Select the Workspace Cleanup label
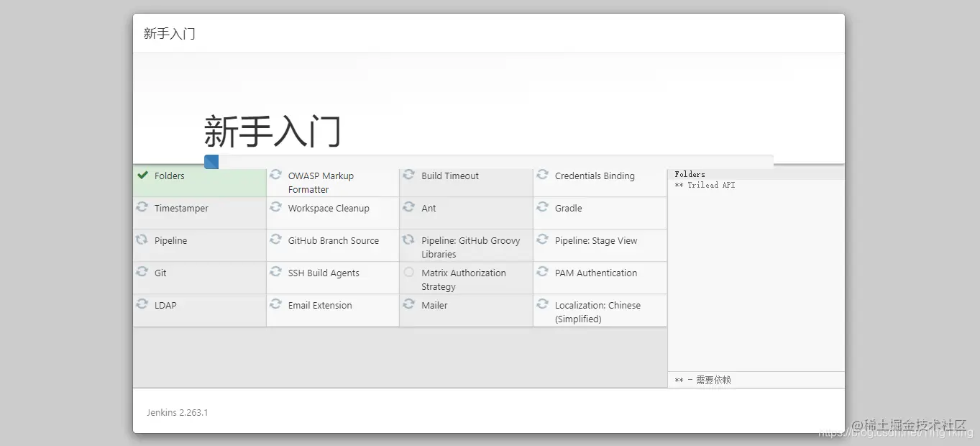The height and width of the screenshot is (446, 980). (329, 209)
